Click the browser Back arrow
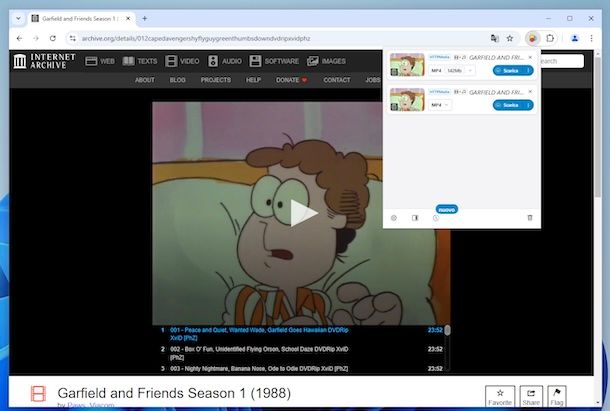 tap(19, 38)
